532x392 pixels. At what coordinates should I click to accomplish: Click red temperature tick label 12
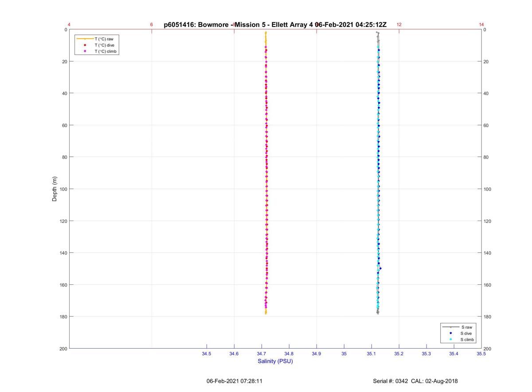coord(399,25)
